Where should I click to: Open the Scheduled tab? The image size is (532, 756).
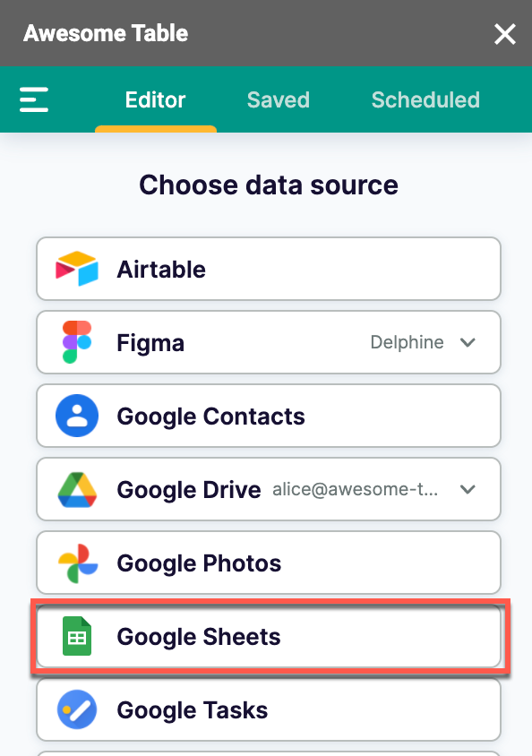(425, 99)
